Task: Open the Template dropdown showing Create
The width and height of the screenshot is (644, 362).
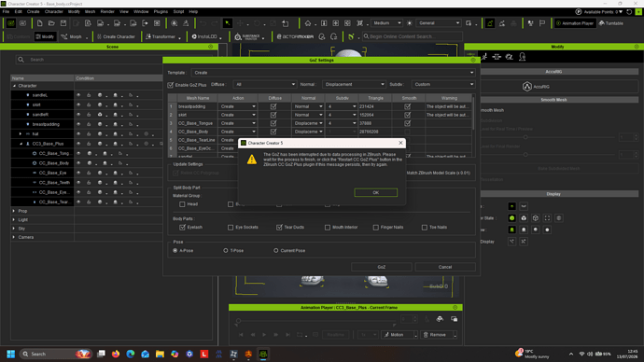Action: [333, 73]
